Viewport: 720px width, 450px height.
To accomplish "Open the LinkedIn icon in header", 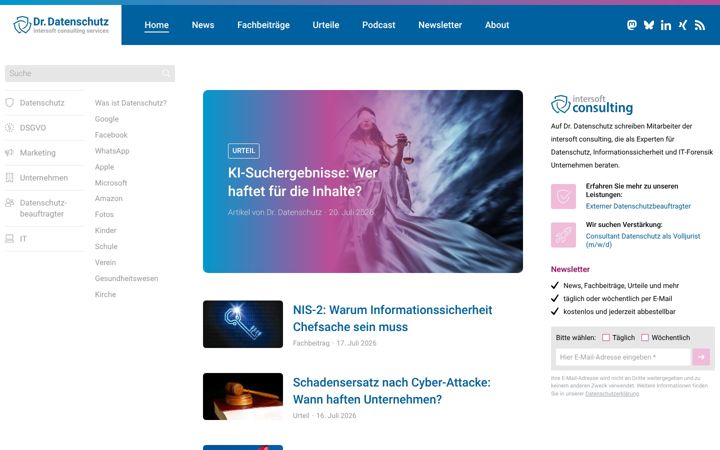I will point(665,25).
